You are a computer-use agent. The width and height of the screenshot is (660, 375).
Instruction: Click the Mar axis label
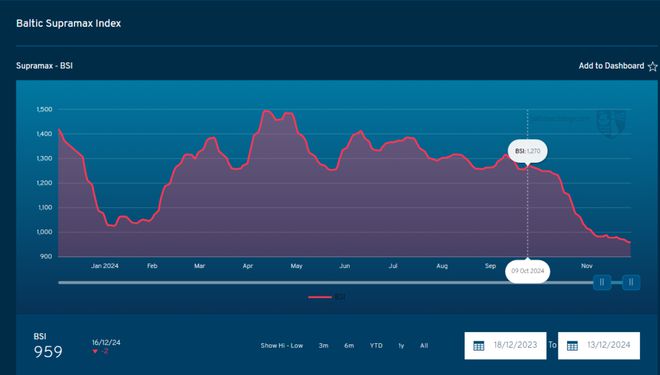200,266
